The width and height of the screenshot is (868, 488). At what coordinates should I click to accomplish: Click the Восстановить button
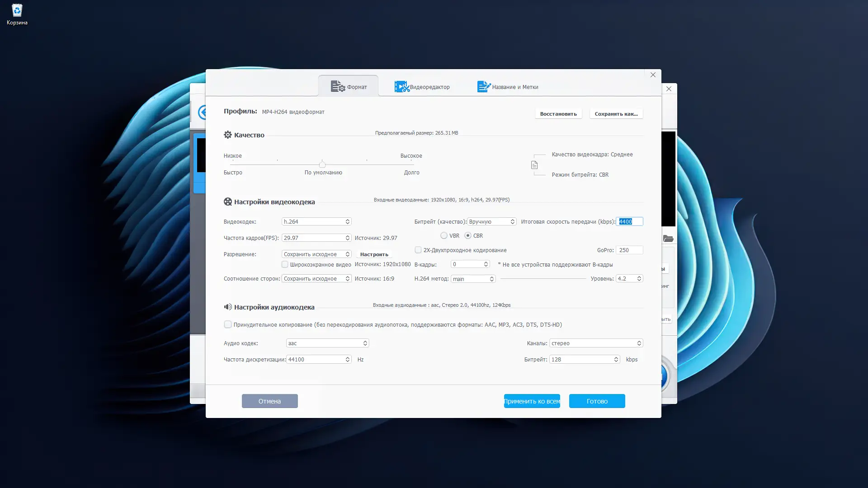click(x=558, y=113)
